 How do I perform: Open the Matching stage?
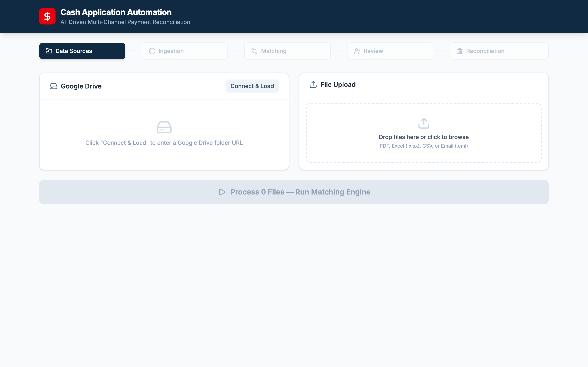point(287,51)
